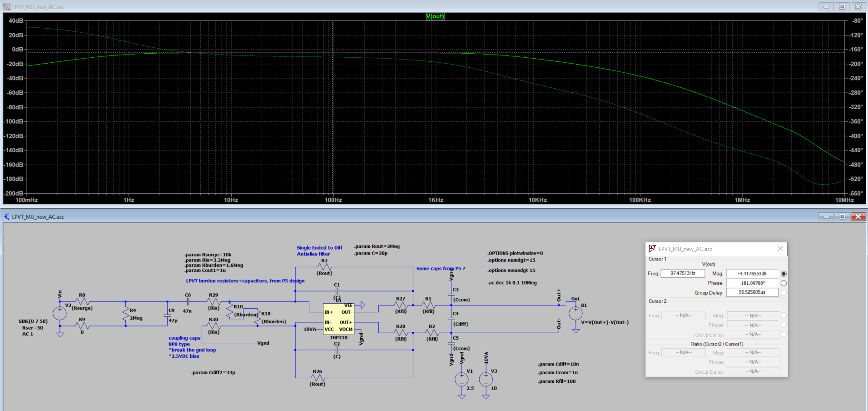Select resistor R29 symbol

[213, 301]
